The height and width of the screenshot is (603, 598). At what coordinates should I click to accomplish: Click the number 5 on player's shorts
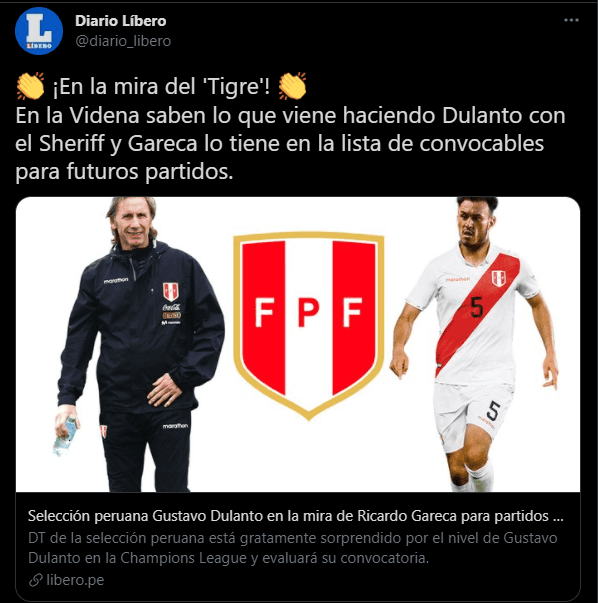[493, 411]
